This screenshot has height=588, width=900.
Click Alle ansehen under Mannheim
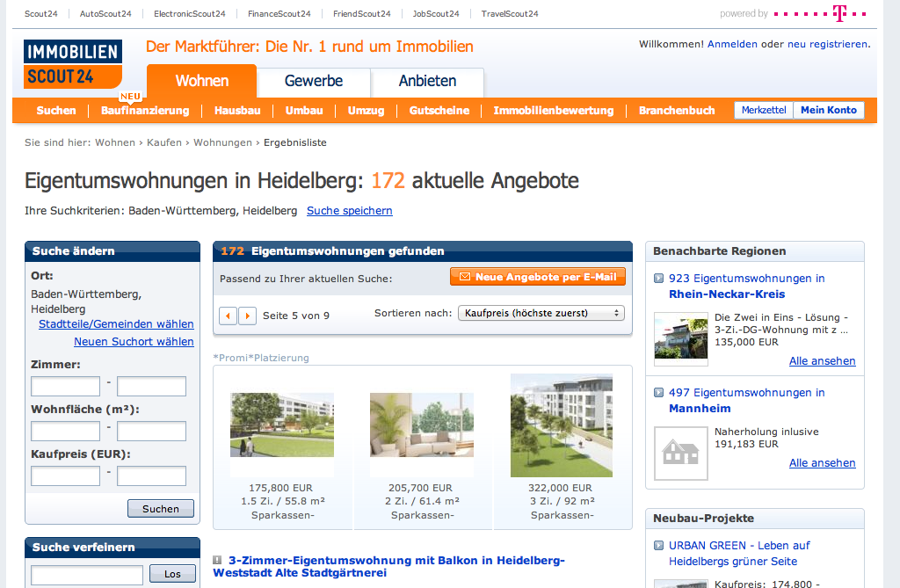[822, 463]
